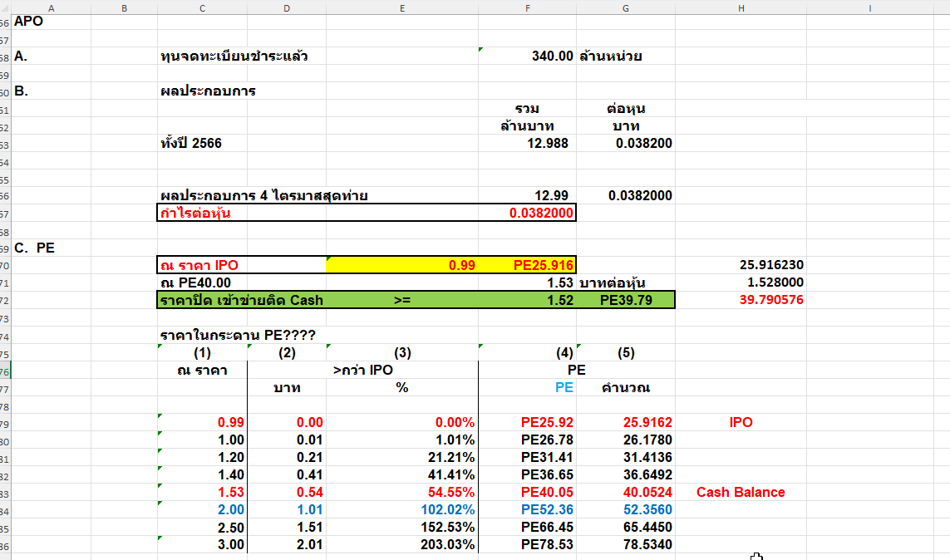Image resolution: width=950 pixels, height=560 pixels.
Task: Select the 25.916230 cell
Action: tap(741, 265)
